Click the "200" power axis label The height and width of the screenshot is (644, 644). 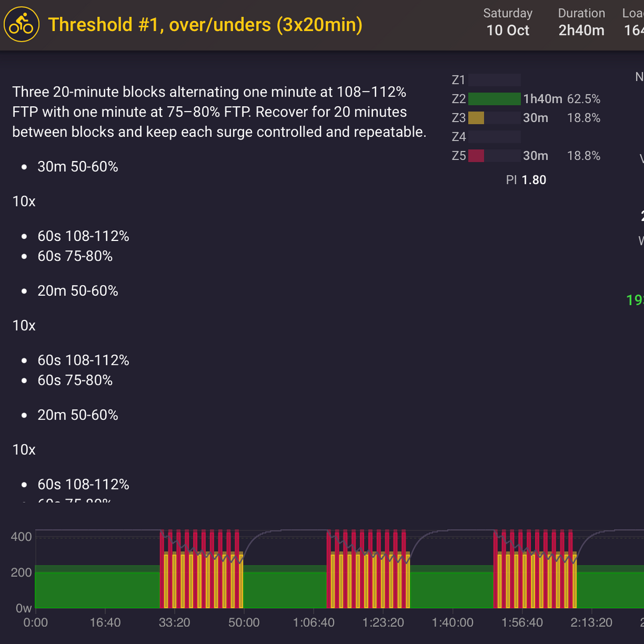21,573
